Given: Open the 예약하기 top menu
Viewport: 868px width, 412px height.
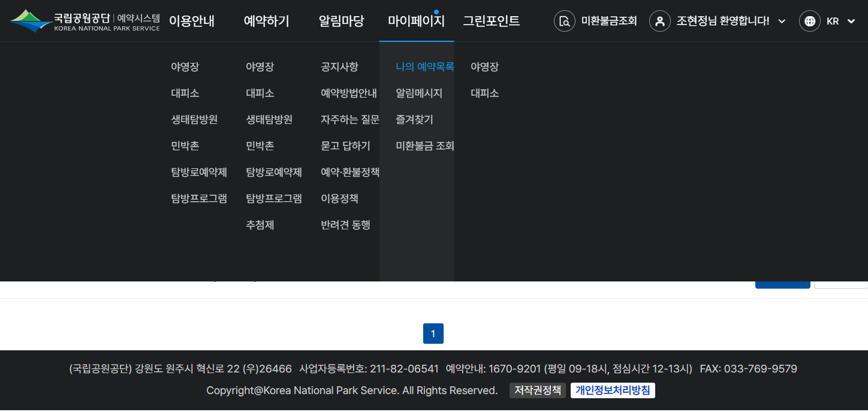Looking at the screenshot, I should 267,22.
